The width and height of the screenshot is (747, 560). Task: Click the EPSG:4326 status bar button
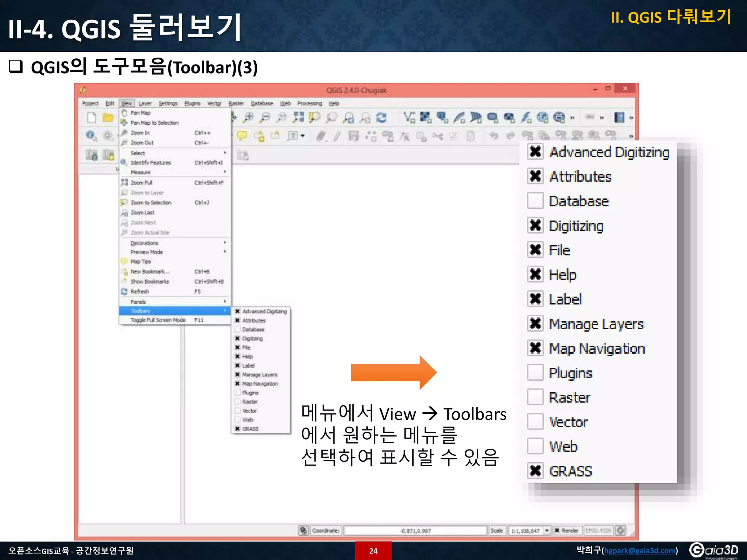pyautogui.click(x=599, y=530)
